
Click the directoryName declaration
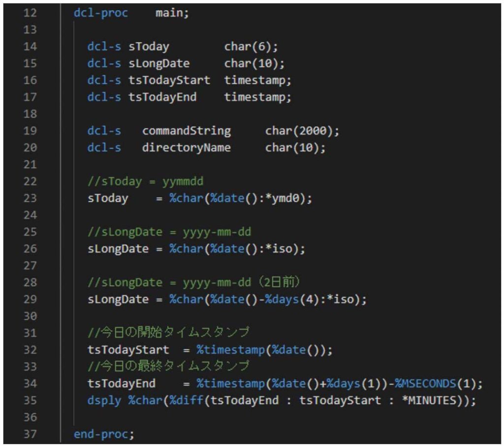coord(187,148)
